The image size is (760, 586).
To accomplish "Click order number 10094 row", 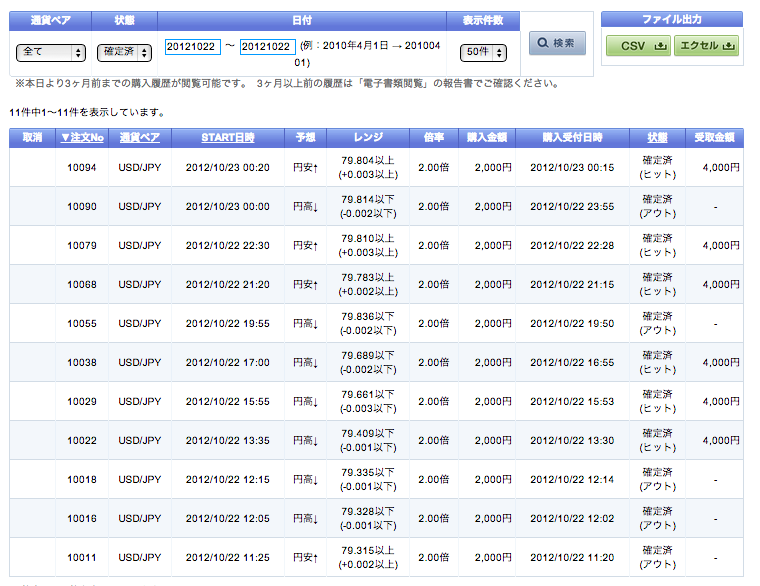I will click(x=82, y=167).
